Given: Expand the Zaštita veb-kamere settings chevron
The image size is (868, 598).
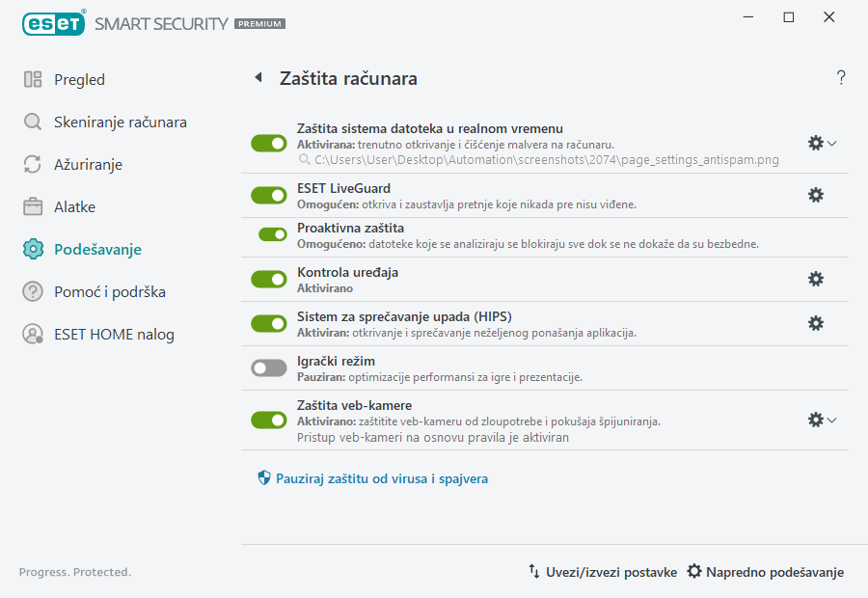Looking at the screenshot, I should coord(831,420).
